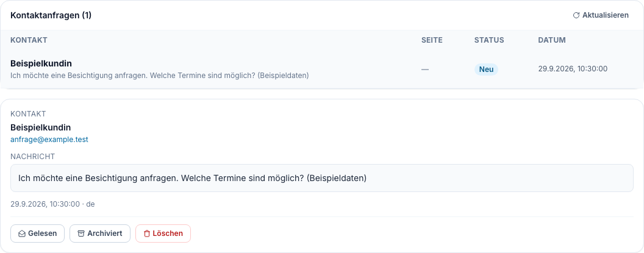
Task: Open the anfrage@example.test email link
Action: pyautogui.click(x=49, y=140)
